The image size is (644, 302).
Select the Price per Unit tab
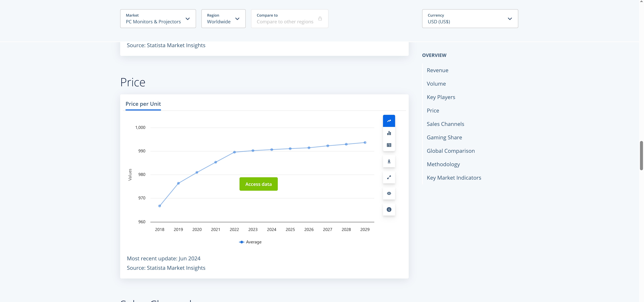[143, 104]
